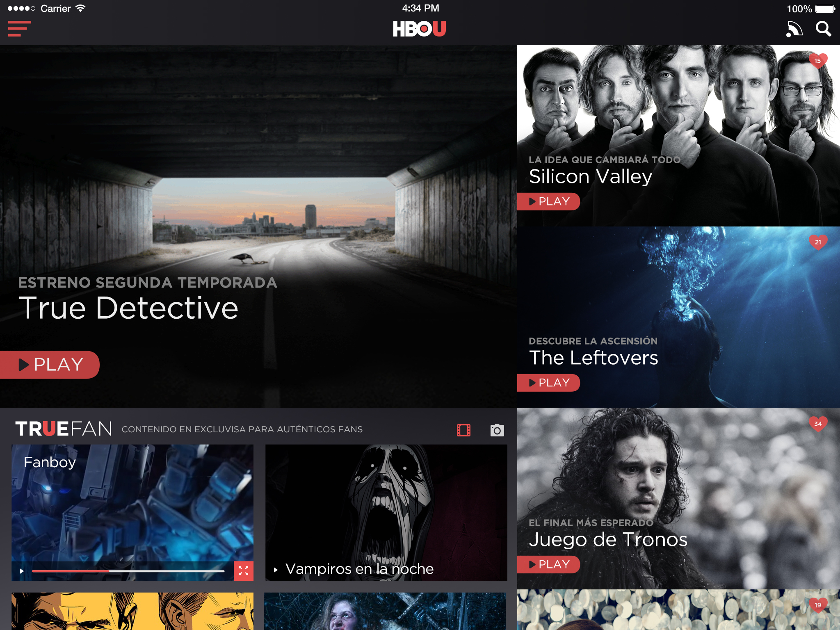Open the search magnifier

coord(823,29)
